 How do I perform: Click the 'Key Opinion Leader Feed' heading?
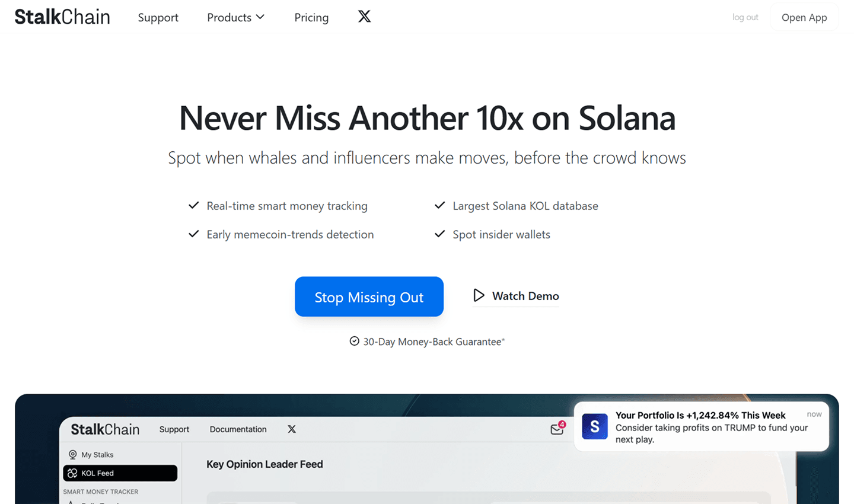265,464
